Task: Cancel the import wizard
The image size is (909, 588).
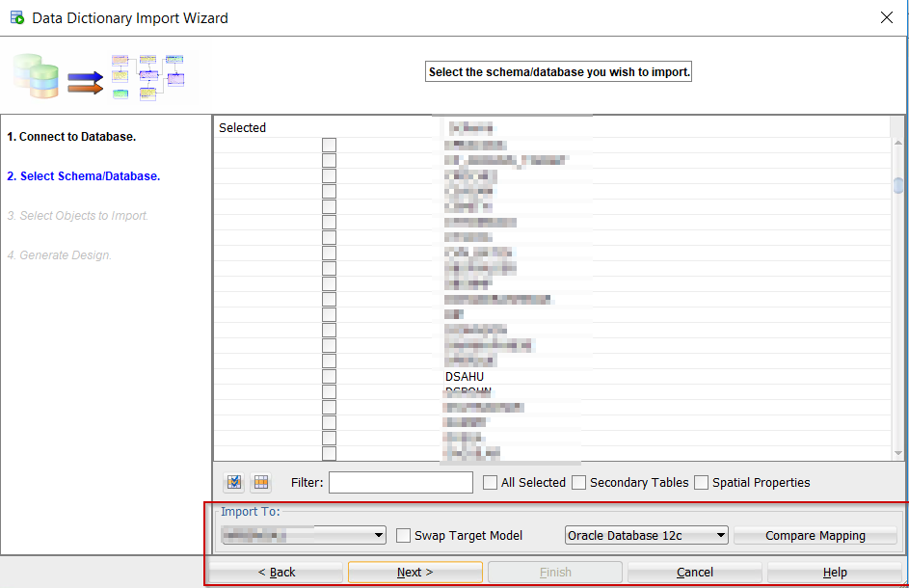Action: pos(695,572)
